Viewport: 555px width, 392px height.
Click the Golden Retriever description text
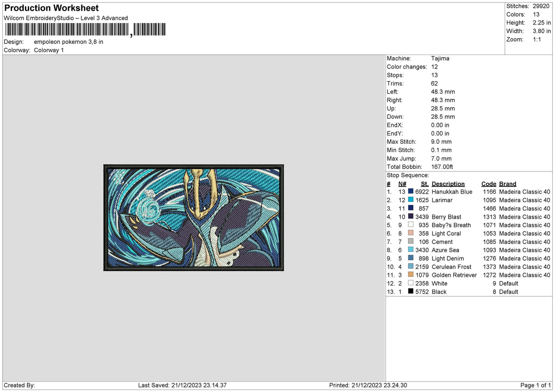coord(454,275)
